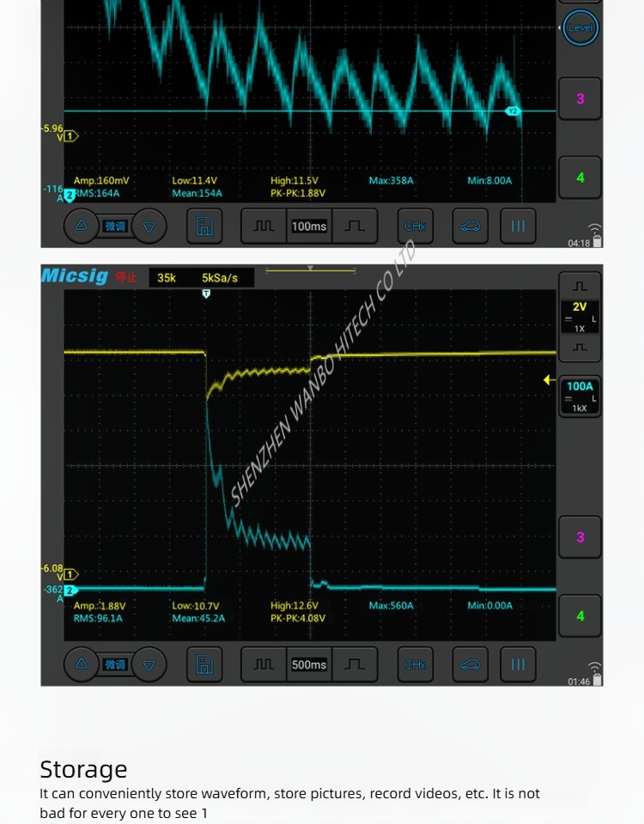Open the 500ms timebase value

pyautogui.click(x=309, y=664)
